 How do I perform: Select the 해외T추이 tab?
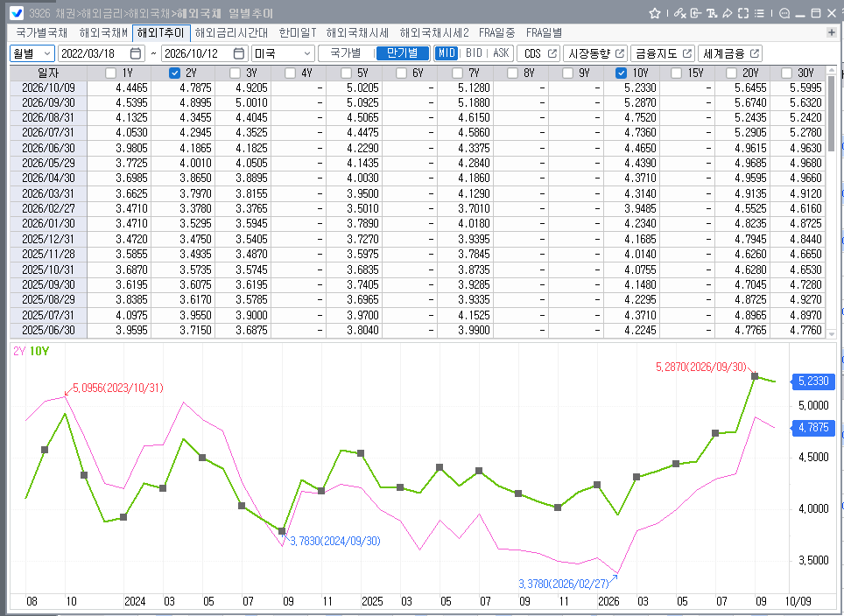coord(161,33)
